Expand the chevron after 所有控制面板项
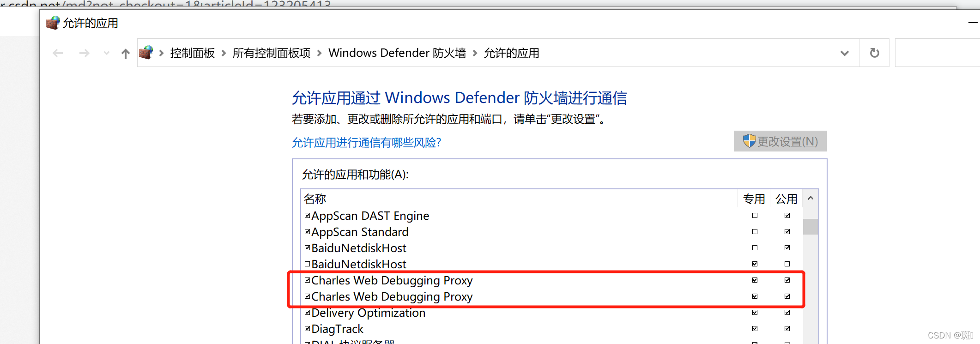Screen dimensions: 980x344 319,53
